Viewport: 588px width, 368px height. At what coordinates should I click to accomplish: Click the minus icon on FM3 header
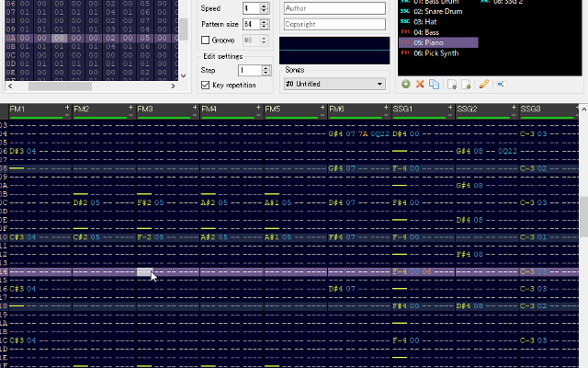[195, 114]
